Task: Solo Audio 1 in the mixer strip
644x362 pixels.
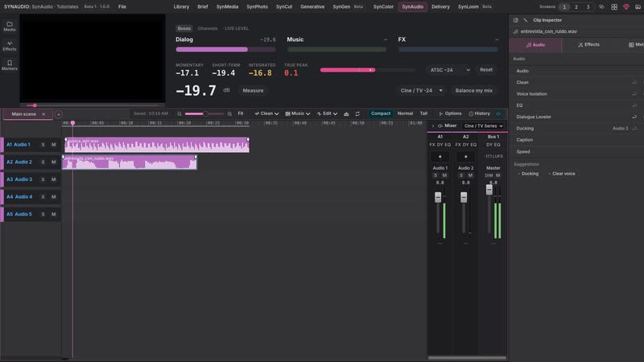Action: (436, 175)
